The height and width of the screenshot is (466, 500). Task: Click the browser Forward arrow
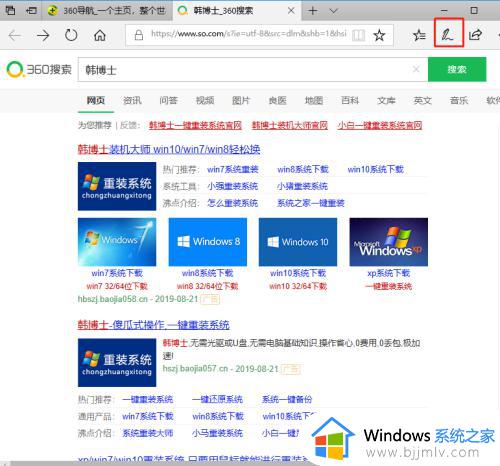(x=43, y=35)
